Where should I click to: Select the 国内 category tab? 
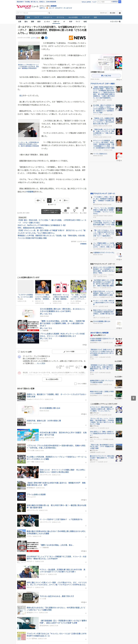26,21
